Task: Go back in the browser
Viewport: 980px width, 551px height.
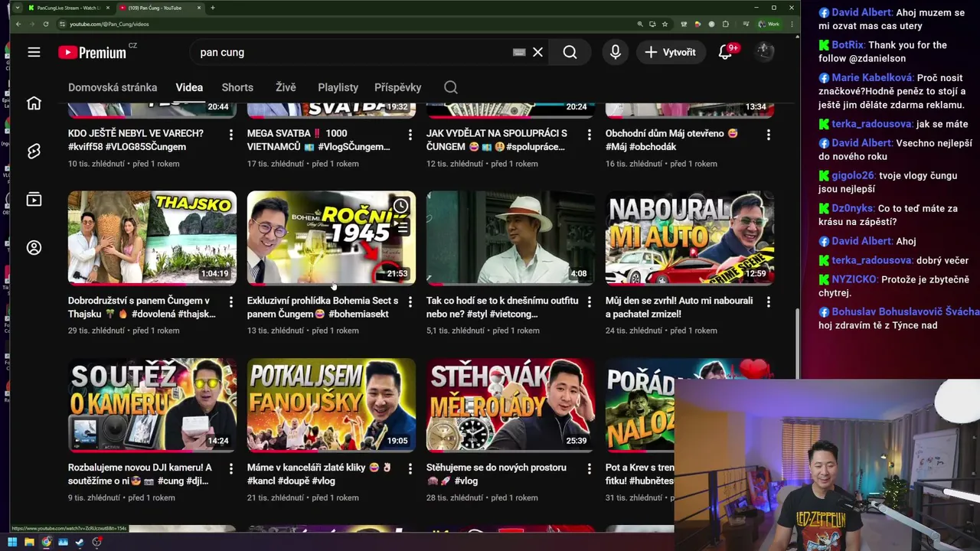Action: click(x=17, y=24)
